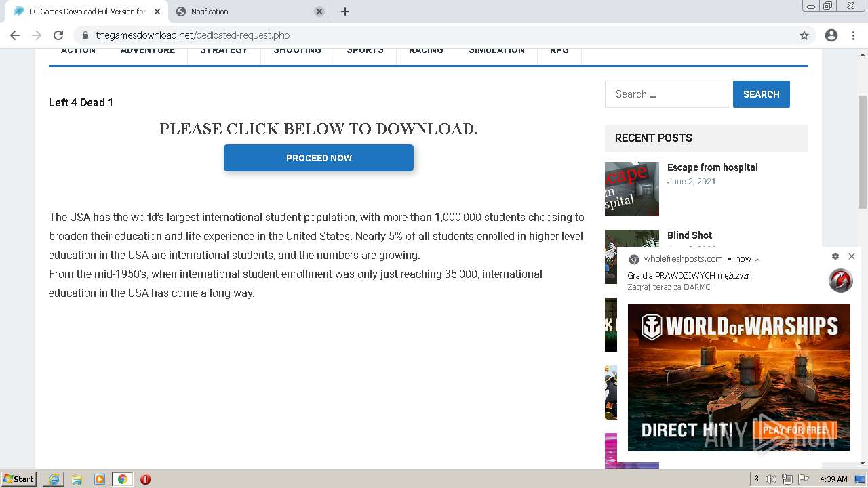Click the Chrome icon beside wholefreshposts.com

pyautogui.click(x=634, y=259)
